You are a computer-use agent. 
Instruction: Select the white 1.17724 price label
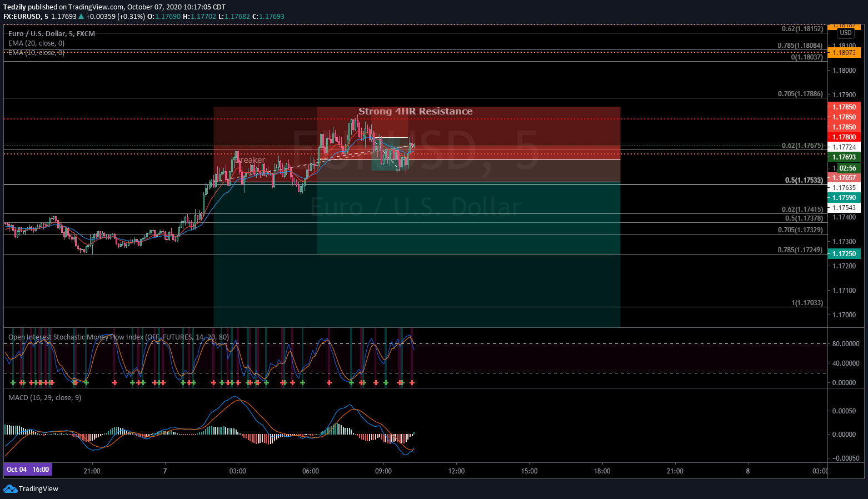(844, 147)
